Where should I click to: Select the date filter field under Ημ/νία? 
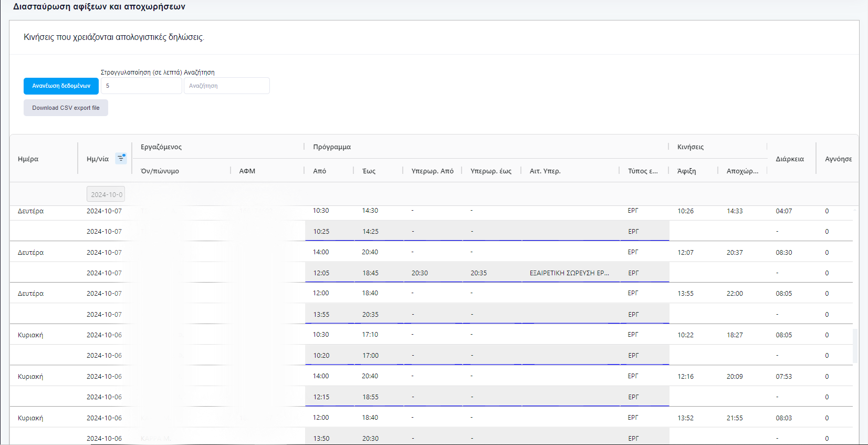[106, 194]
